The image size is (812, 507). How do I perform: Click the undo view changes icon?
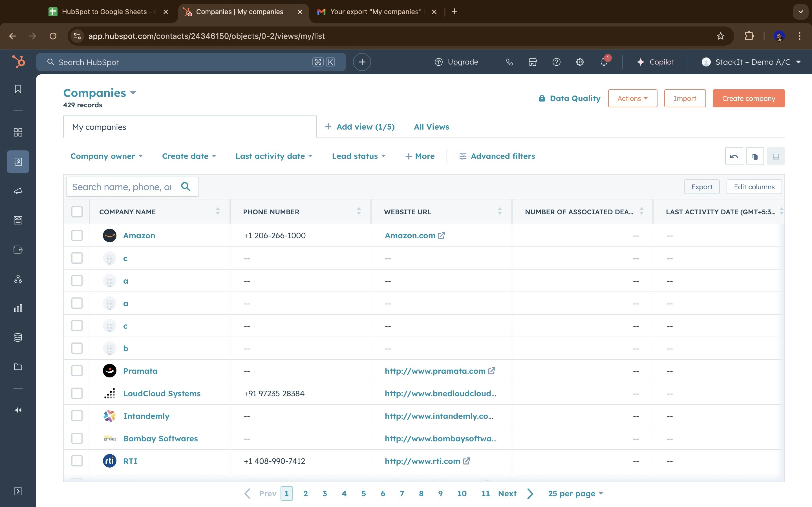click(x=734, y=156)
